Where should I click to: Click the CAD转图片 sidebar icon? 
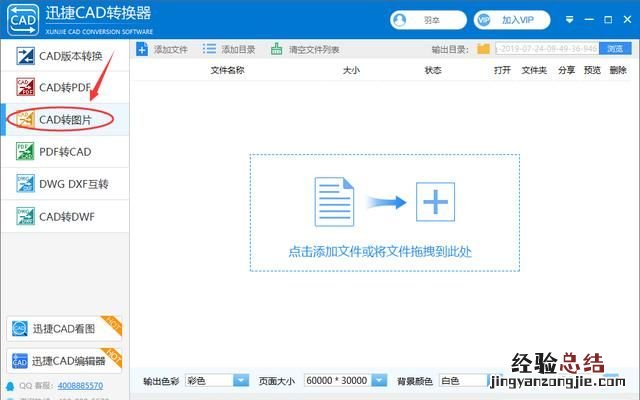[24, 120]
